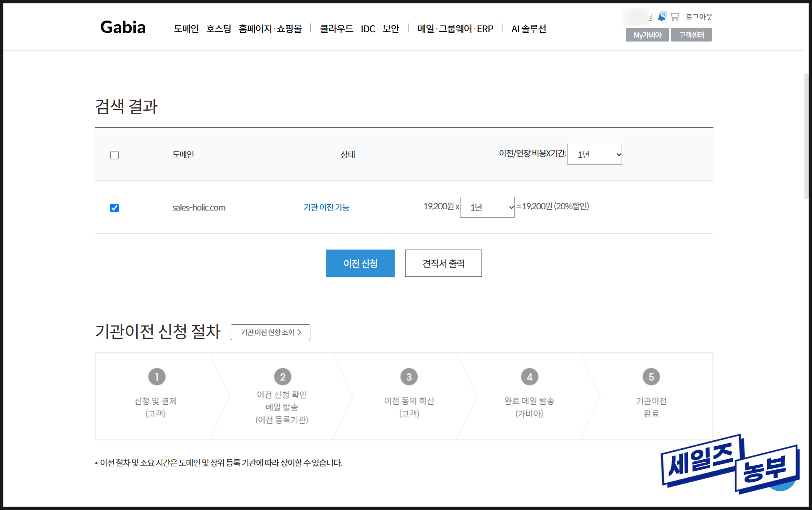The height and width of the screenshot is (510, 812).
Task: Open the 도메인 menu
Action: (186, 29)
